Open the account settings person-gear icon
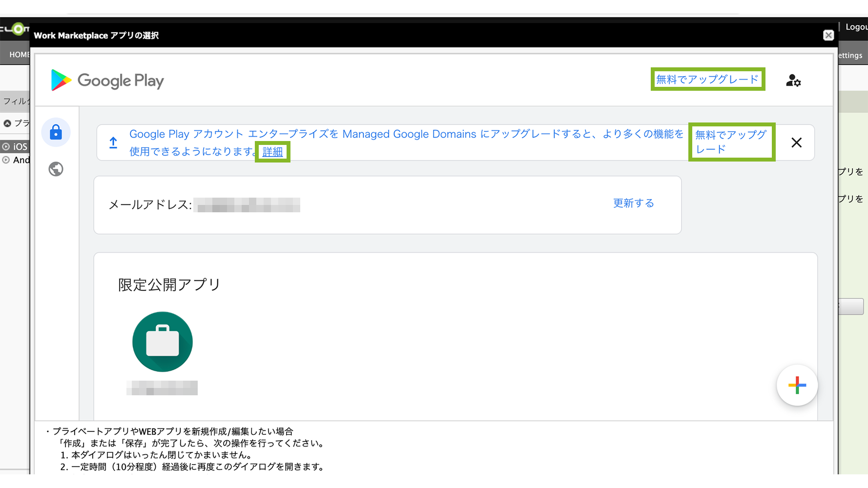868x488 pixels. click(793, 81)
